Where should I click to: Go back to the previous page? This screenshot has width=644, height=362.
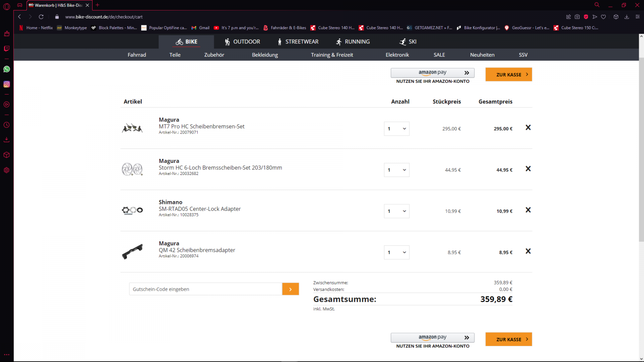click(19, 17)
